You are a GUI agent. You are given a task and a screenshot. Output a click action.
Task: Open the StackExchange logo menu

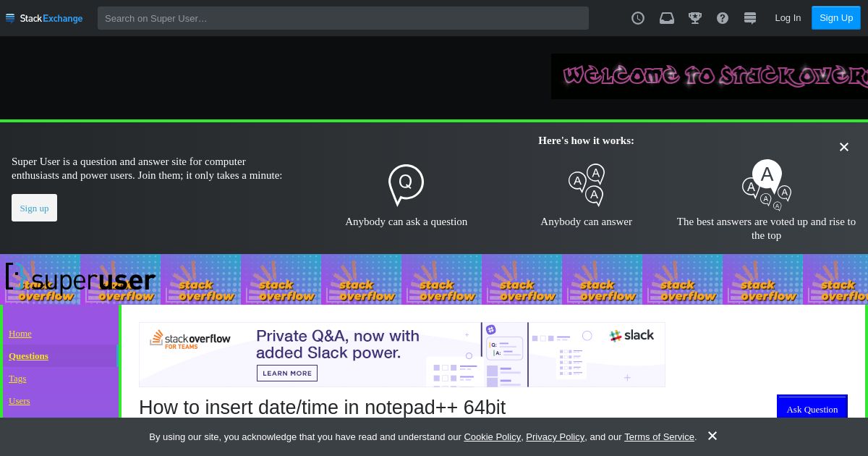(44, 18)
